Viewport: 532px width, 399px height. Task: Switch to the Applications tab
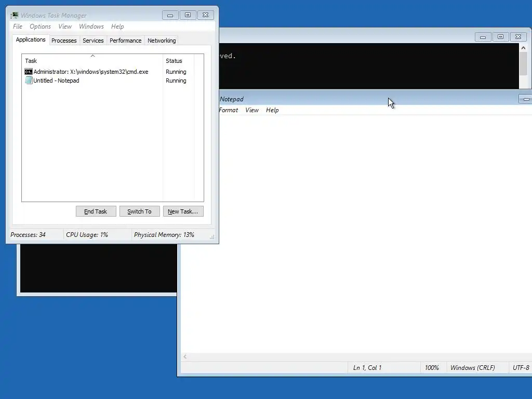tap(31, 39)
